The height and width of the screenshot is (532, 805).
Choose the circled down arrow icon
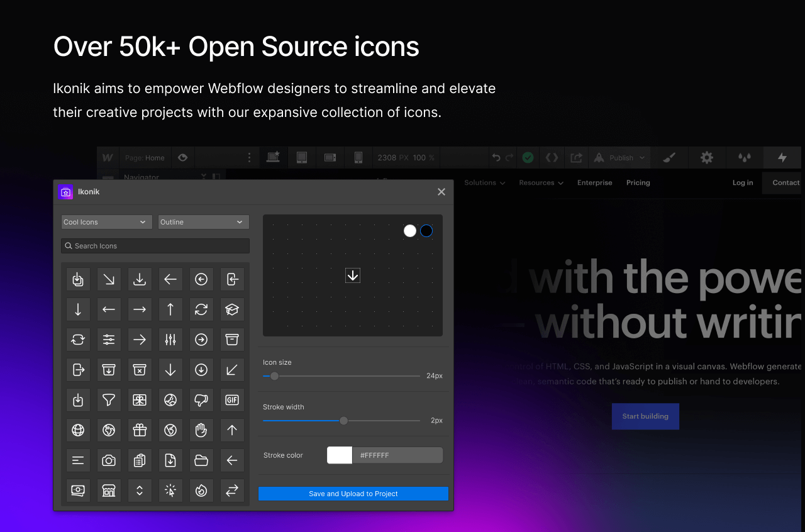click(201, 370)
